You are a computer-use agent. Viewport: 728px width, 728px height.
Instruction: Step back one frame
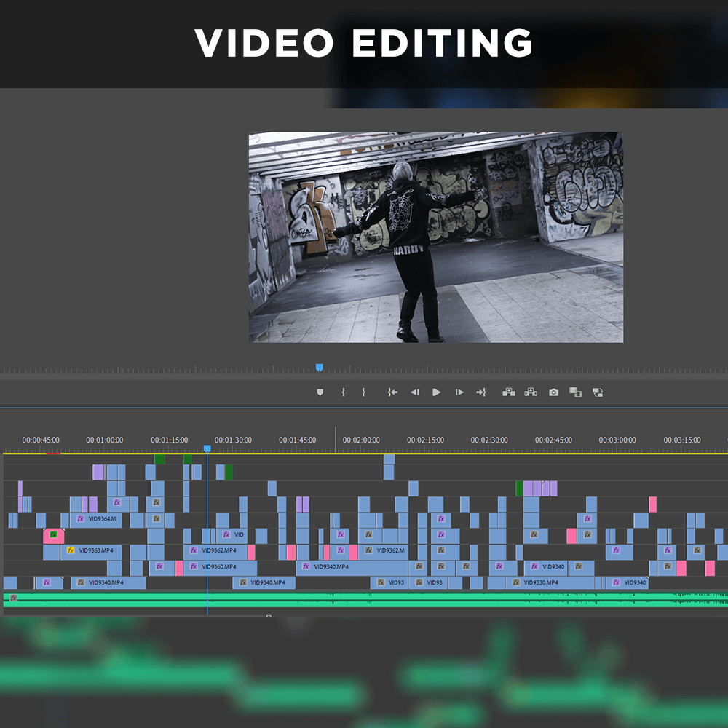(x=414, y=392)
